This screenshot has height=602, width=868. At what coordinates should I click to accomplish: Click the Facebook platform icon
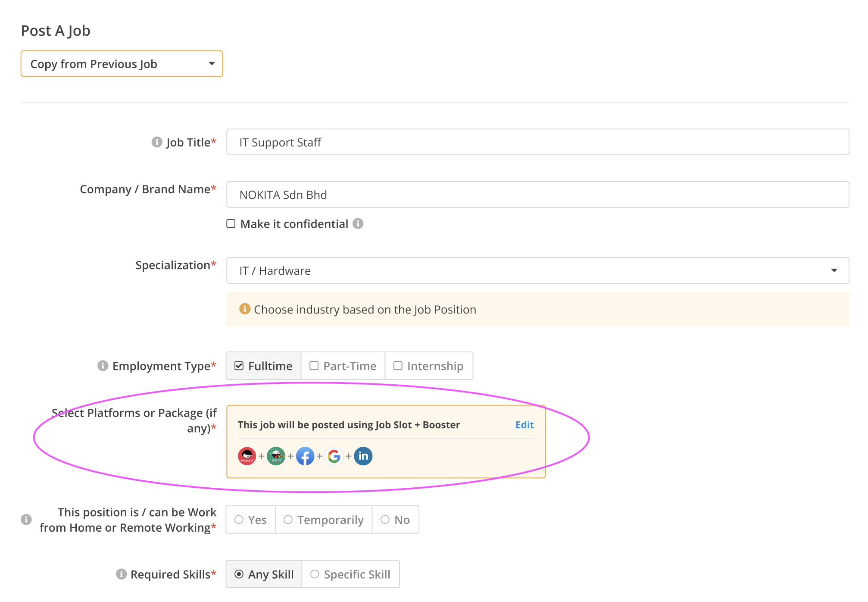pos(305,456)
